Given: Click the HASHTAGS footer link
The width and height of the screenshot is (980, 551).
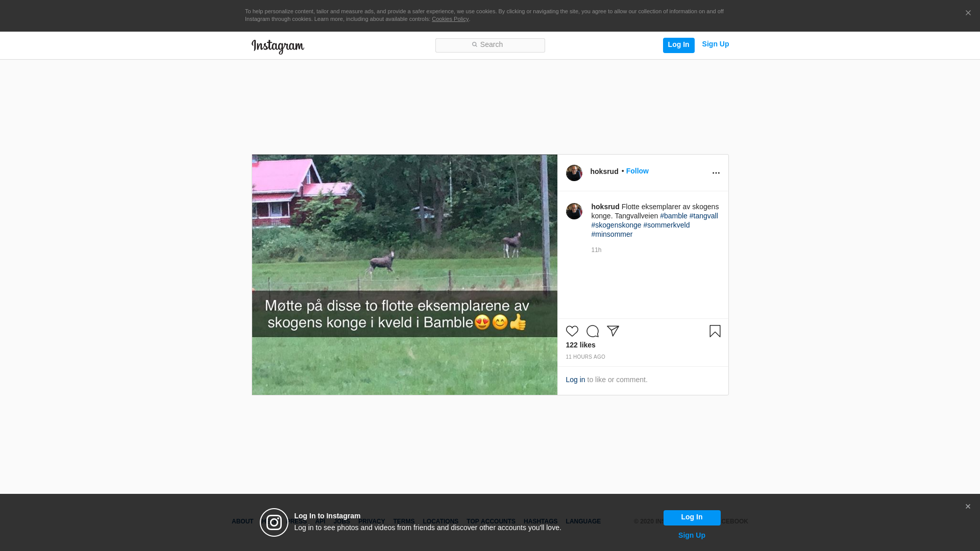Looking at the screenshot, I should click(x=540, y=521).
